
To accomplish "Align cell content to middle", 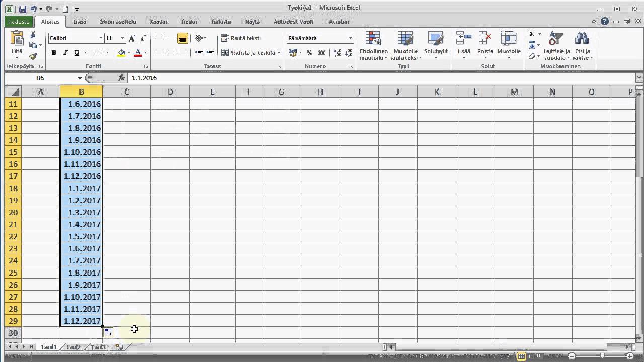I will 171,38.
